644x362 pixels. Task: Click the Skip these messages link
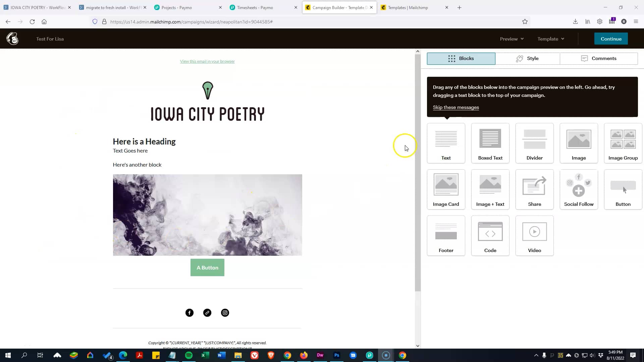click(456, 107)
